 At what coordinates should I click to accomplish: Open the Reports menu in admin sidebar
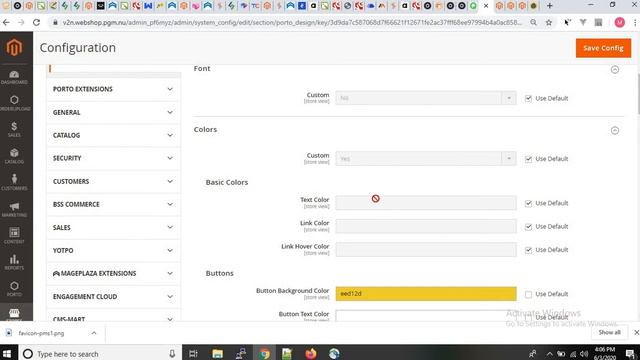pos(14,262)
